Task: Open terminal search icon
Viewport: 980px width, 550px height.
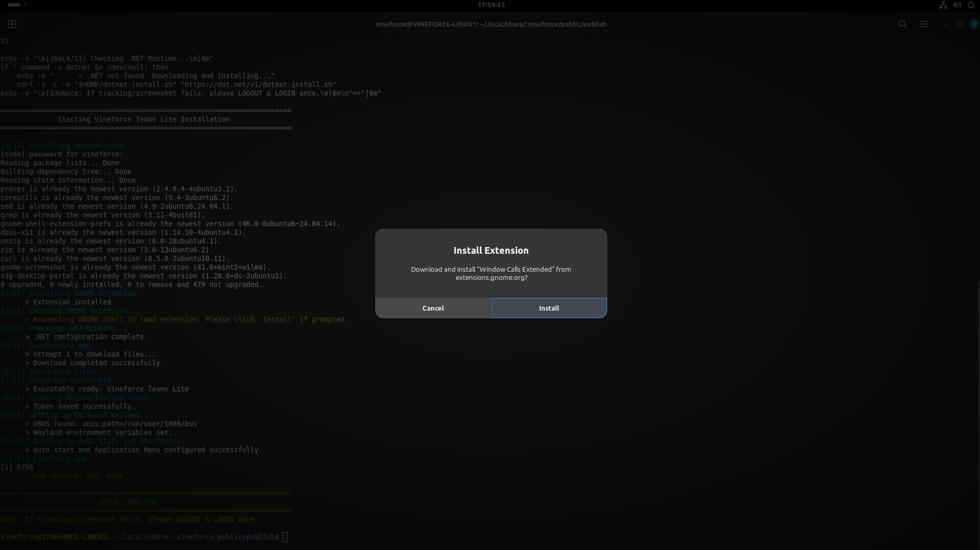Action: pos(902,24)
